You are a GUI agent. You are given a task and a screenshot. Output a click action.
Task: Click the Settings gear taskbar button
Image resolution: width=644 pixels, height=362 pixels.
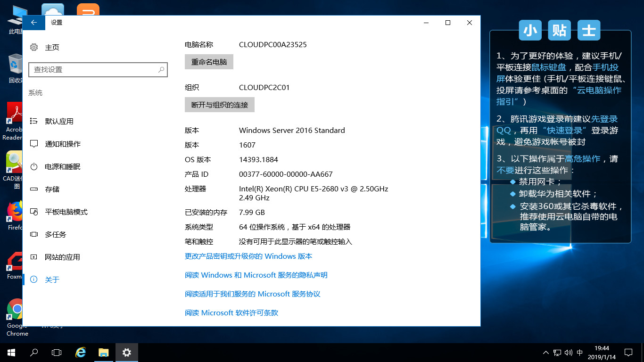(126, 353)
